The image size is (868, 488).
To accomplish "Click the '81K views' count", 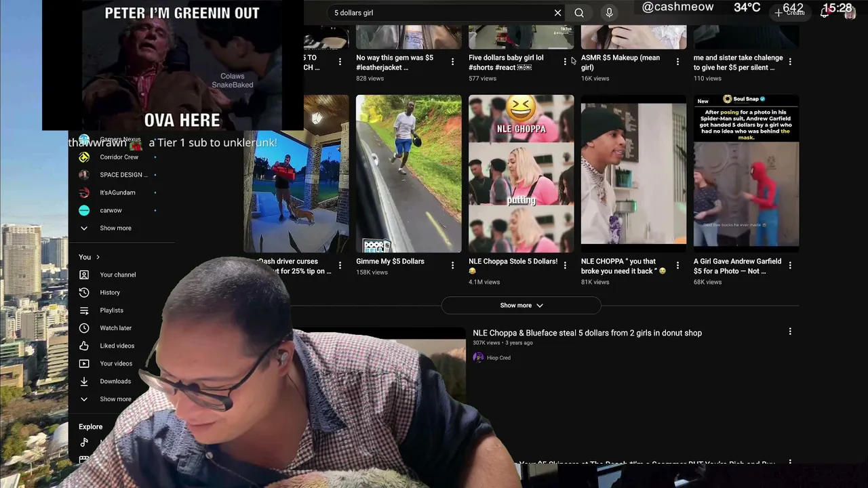I will click(595, 282).
